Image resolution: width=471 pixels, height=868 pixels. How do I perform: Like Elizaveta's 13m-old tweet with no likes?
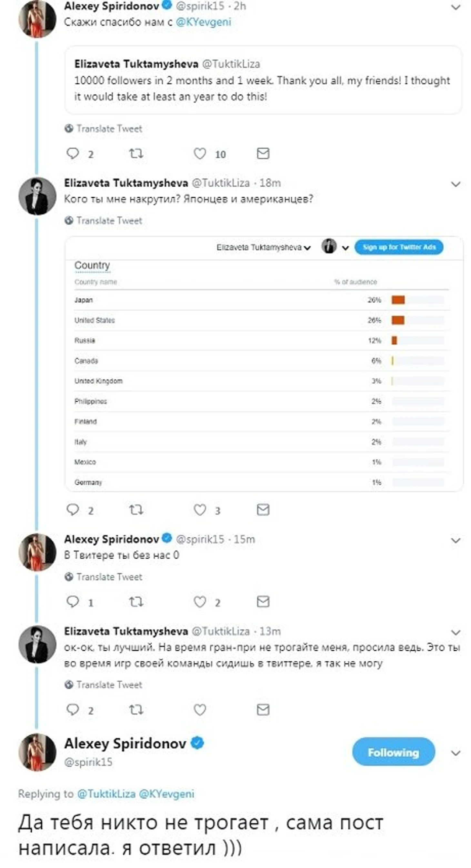pyautogui.click(x=200, y=710)
